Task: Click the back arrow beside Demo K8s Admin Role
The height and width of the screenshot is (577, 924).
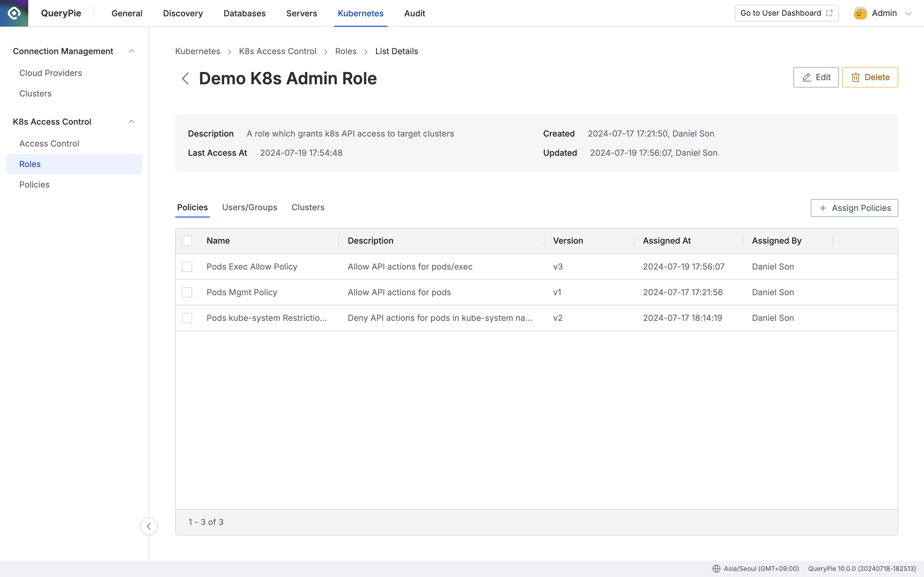Action: coord(185,78)
